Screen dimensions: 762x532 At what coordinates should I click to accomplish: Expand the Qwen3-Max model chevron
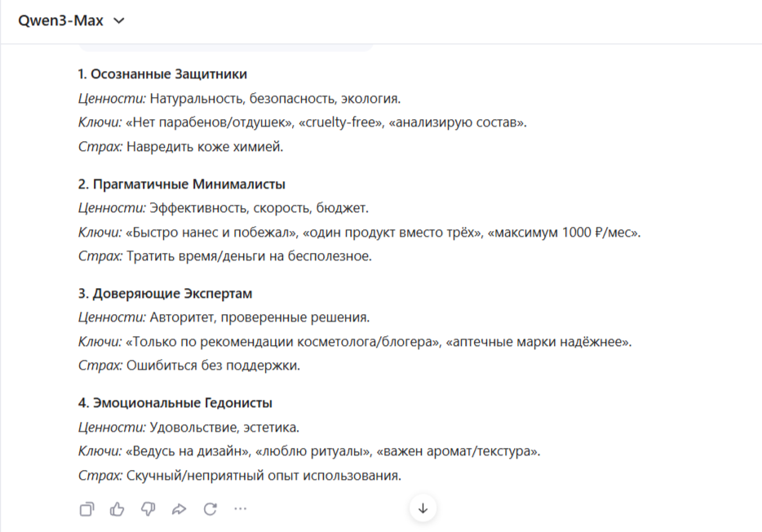click(x=119, y=21)
